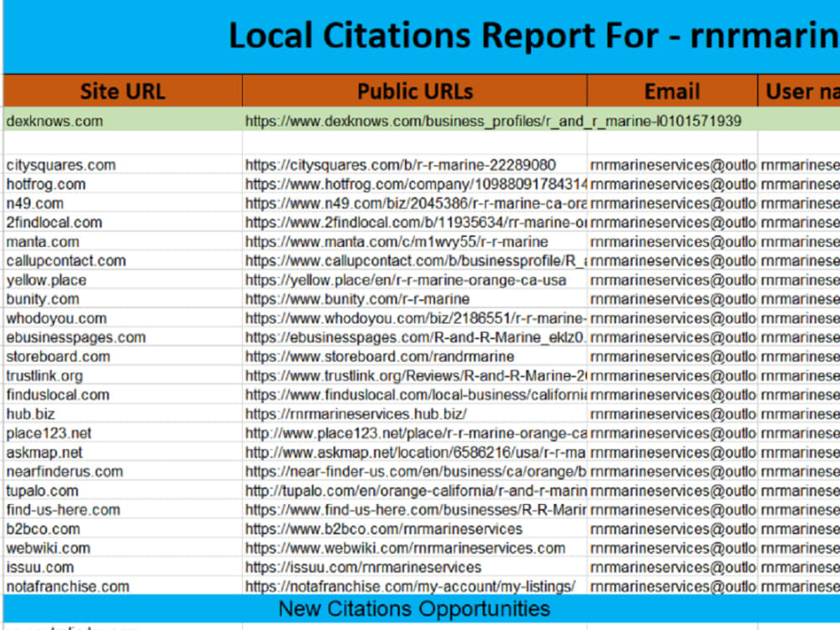This screenshot has width=840, height=630.
Task: Select the 'Public URLs' column header
Action: [415, 91]
